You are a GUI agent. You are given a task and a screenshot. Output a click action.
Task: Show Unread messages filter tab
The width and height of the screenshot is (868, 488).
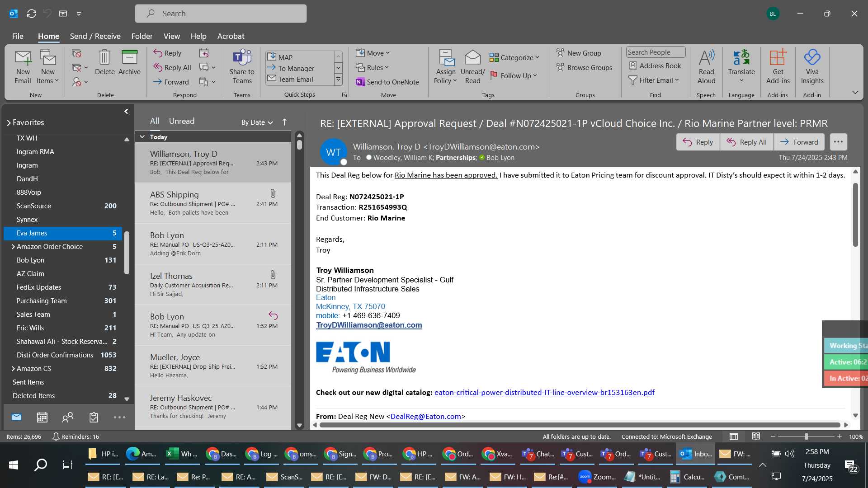coord(182,121)
